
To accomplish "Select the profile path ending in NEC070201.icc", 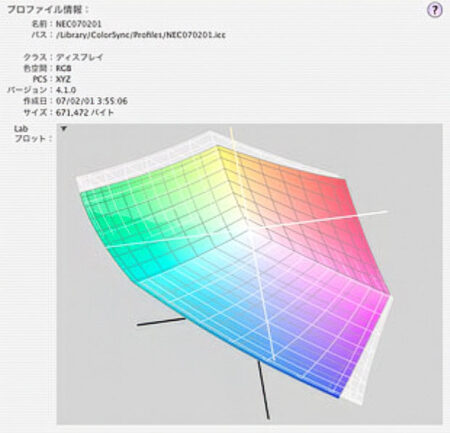I will (x=141, y=35).
